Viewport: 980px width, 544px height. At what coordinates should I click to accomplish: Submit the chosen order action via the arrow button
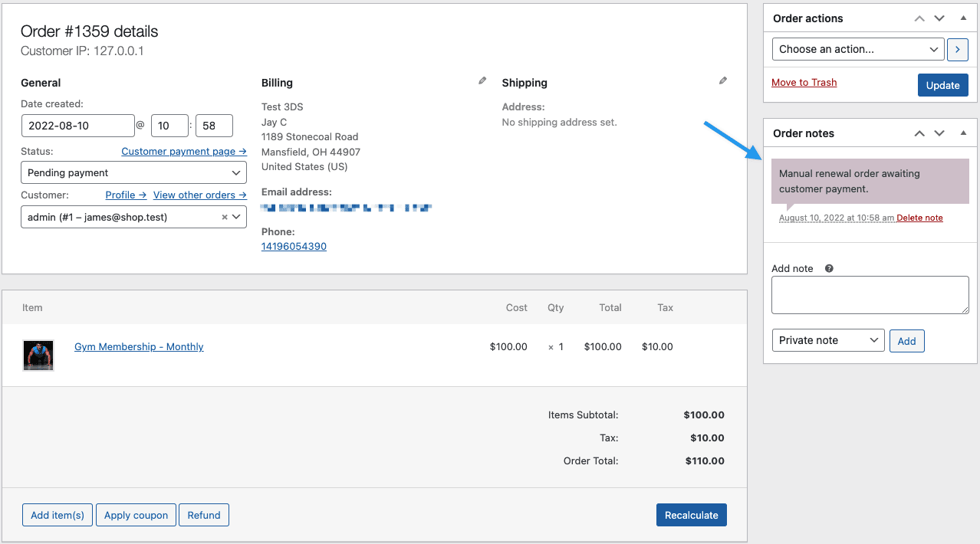957,49
